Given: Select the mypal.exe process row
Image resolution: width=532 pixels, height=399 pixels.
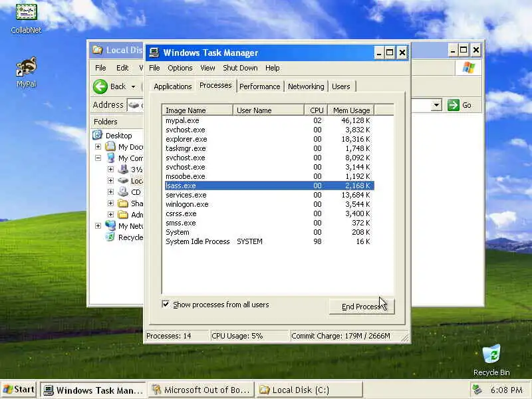Looking at the screenshot, I should pyautogui.click(x=269, y=120).
